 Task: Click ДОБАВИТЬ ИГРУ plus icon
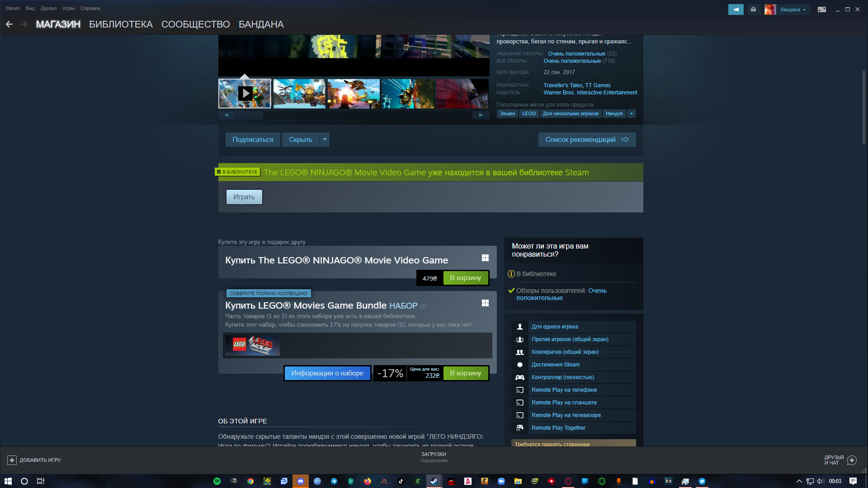coord(12,460)
